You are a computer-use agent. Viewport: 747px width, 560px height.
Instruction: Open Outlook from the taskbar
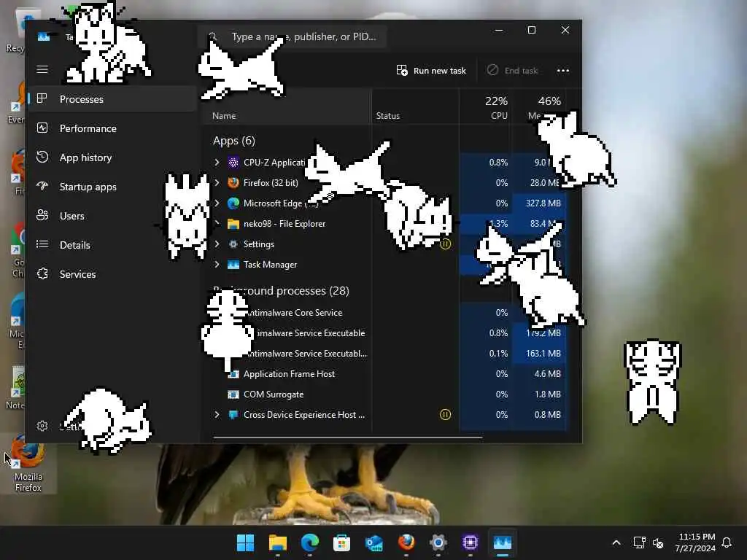point(373,542)
